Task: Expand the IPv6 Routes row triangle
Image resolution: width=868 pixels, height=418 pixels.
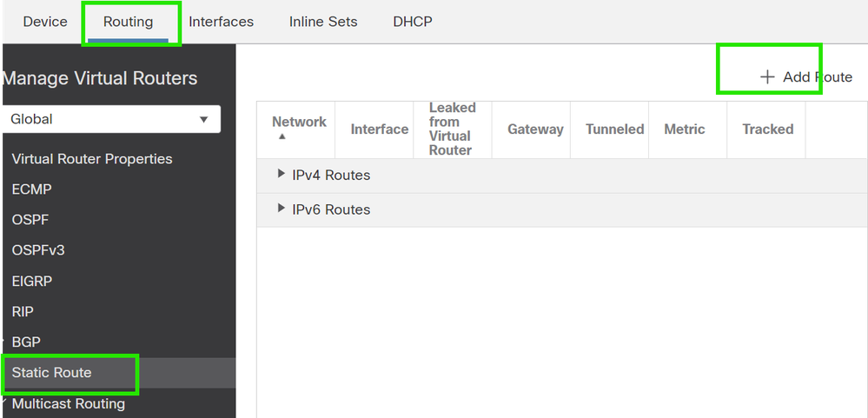Action: point(282,209)
